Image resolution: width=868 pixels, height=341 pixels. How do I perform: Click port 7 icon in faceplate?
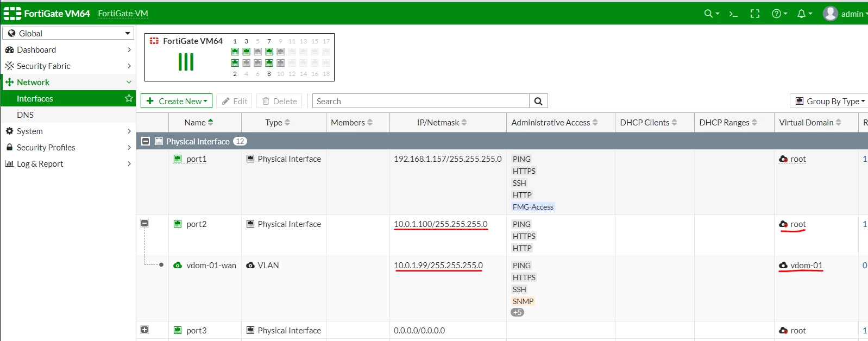point(269,52)
